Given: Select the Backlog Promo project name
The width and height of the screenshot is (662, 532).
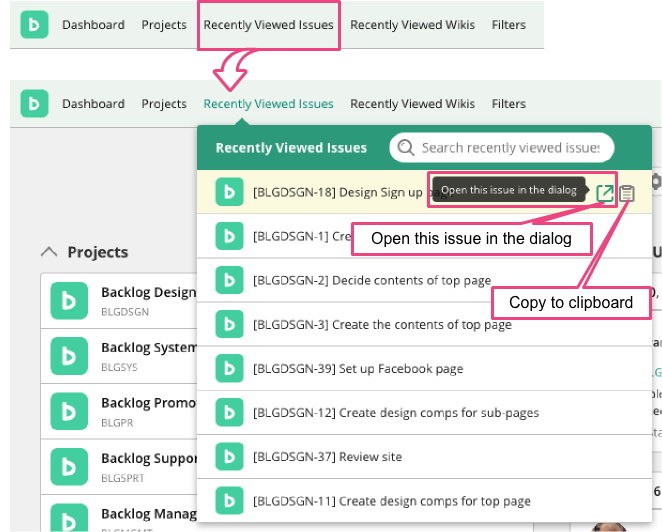Looking at the screenshot, I should pos(149,403).
